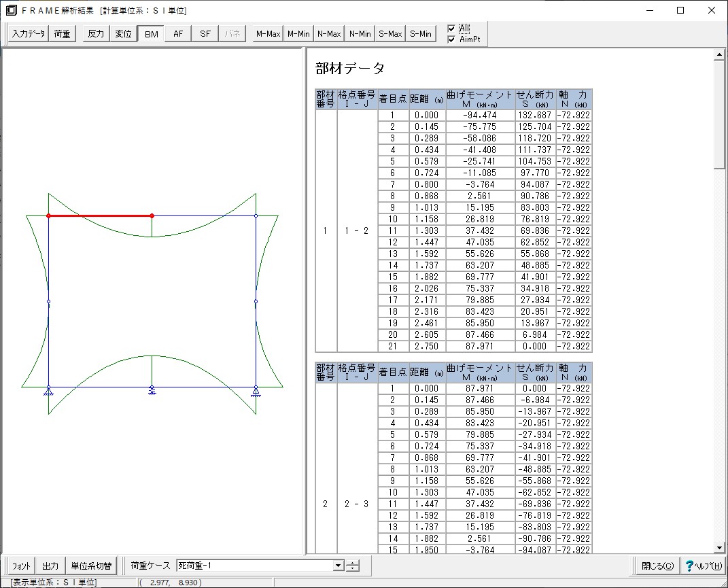Screen dimensions: 728x588
Task: Display M-Min results
Action: tap(298, 34)
